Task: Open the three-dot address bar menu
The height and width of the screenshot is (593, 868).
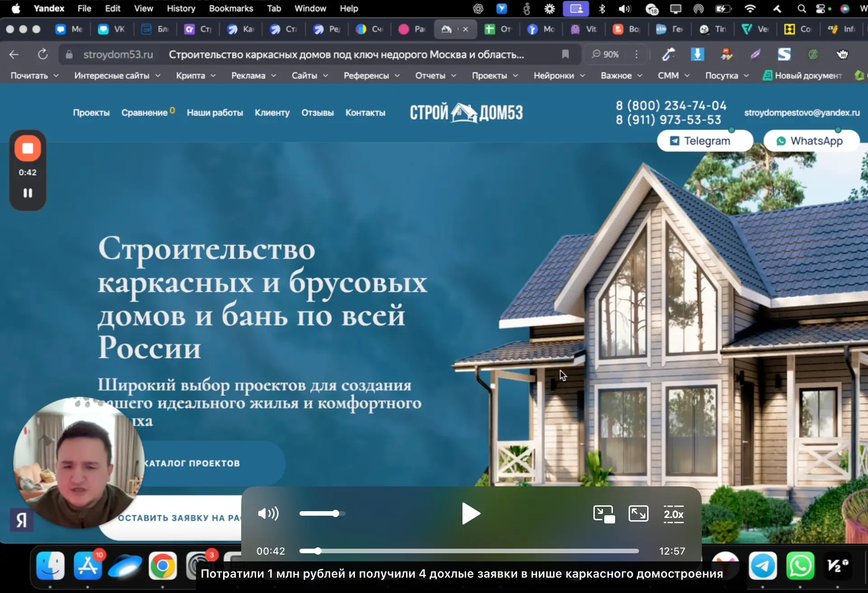Action: (x=636, y=54)
